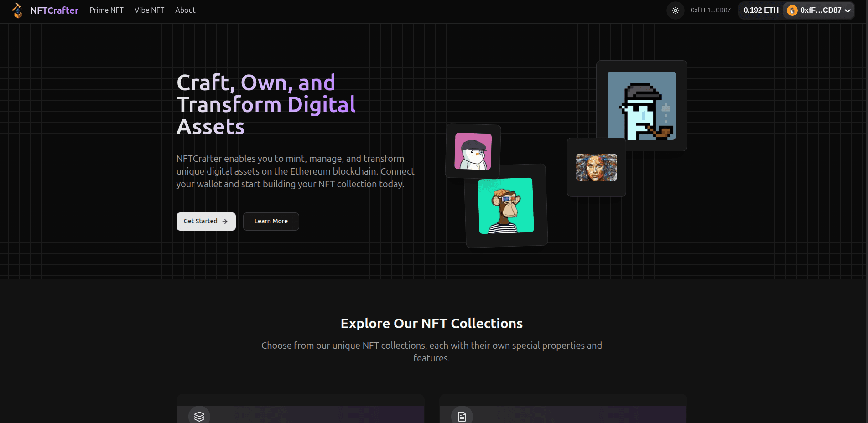Select the ape with 3D glasses thumbnail
The width and height of the screenshot is (868, 423).
point(505,206)
